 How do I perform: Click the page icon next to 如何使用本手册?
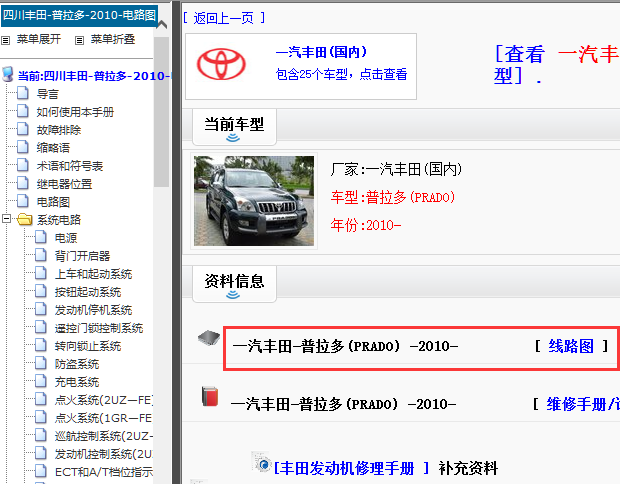pyautogui.click(x=23, y=112)
